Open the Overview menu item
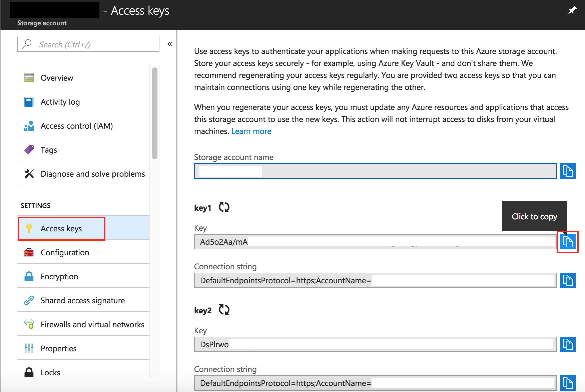This screenshot has width=585, height=392. click(83, 78)
